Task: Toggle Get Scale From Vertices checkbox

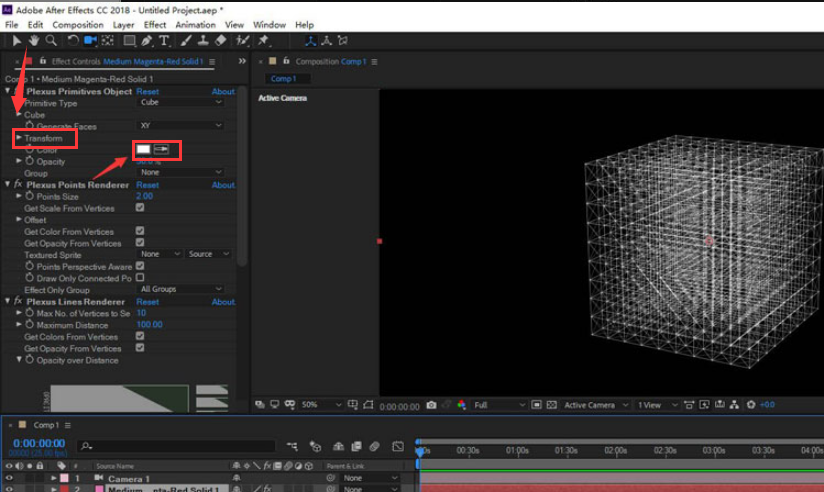Action: coord(140,208)
